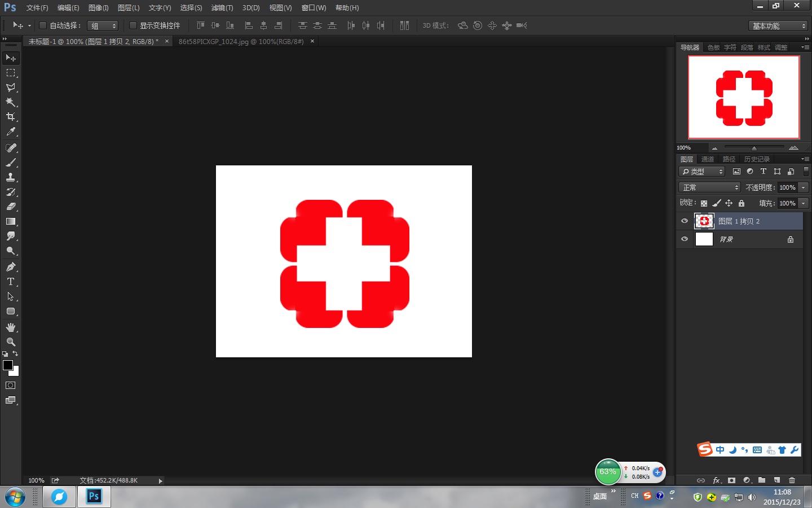Click the 背景 layer thumbnail
812x508 pixels.
(704, 239)
